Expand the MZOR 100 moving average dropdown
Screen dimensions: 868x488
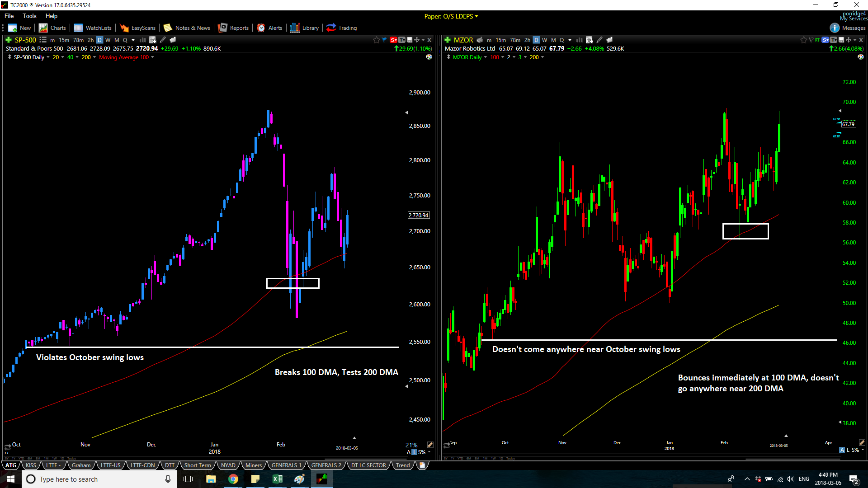coord(503,57)
